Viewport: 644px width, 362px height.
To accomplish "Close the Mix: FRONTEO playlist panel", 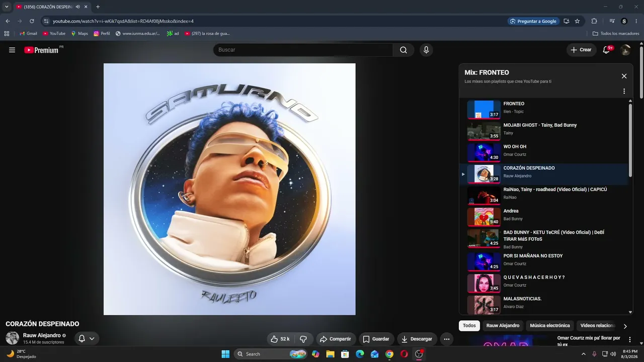I will click(x=624, y=76).
